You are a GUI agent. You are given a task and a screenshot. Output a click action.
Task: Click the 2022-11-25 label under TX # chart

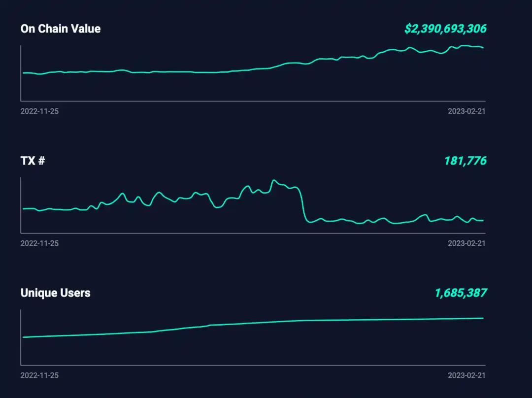(39, 243)
